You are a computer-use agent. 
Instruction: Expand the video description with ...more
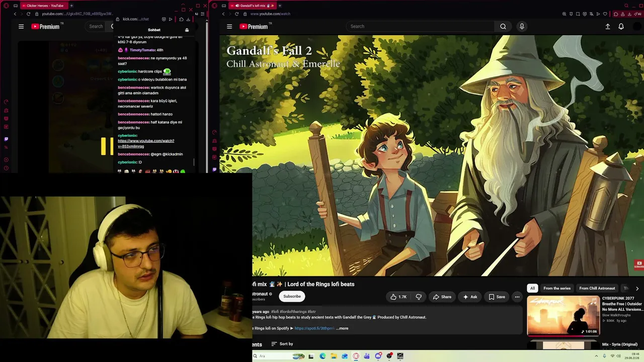[342, 328]
